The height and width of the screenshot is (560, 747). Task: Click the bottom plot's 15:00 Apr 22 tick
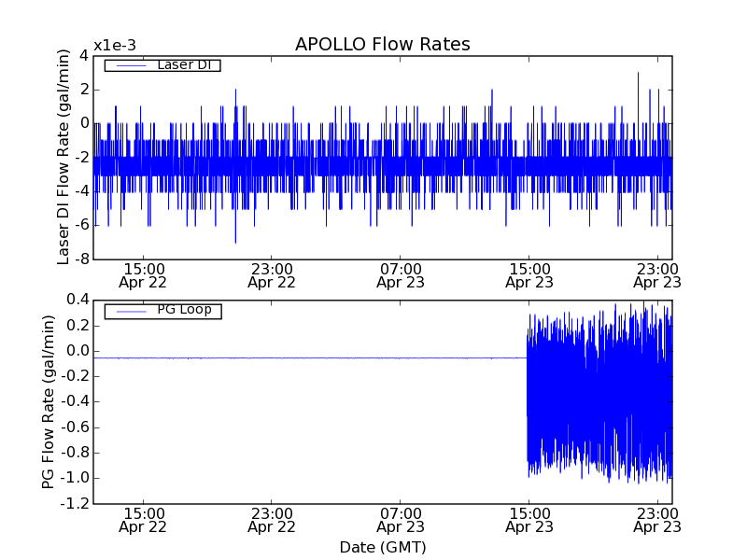[x=143, y=521]
